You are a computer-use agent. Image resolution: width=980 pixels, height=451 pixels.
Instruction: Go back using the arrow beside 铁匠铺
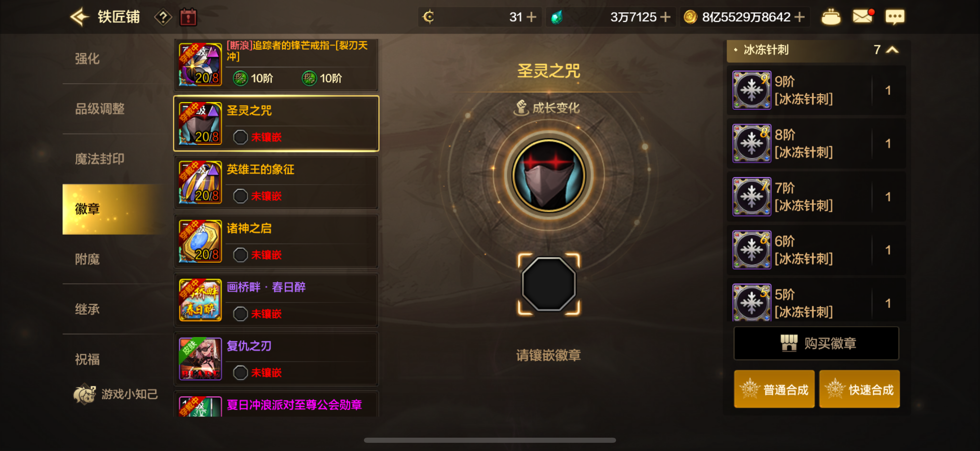(x=80, y=17)
